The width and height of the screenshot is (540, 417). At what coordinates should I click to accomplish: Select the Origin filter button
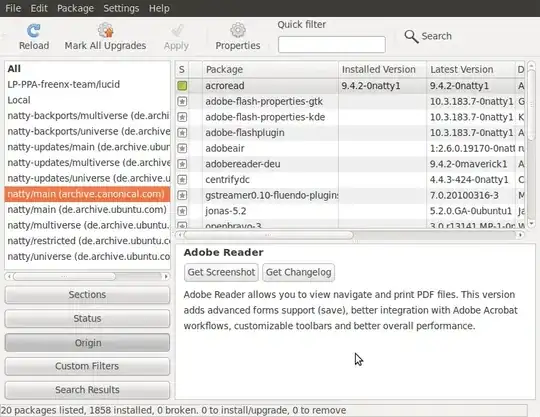point(87,343)
